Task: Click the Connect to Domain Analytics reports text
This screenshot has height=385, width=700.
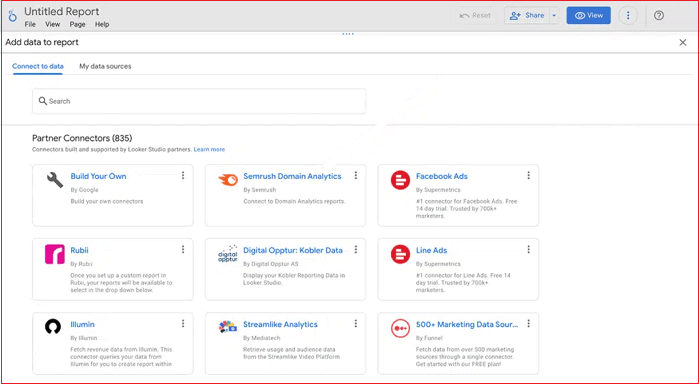Action: pos(294,201)
